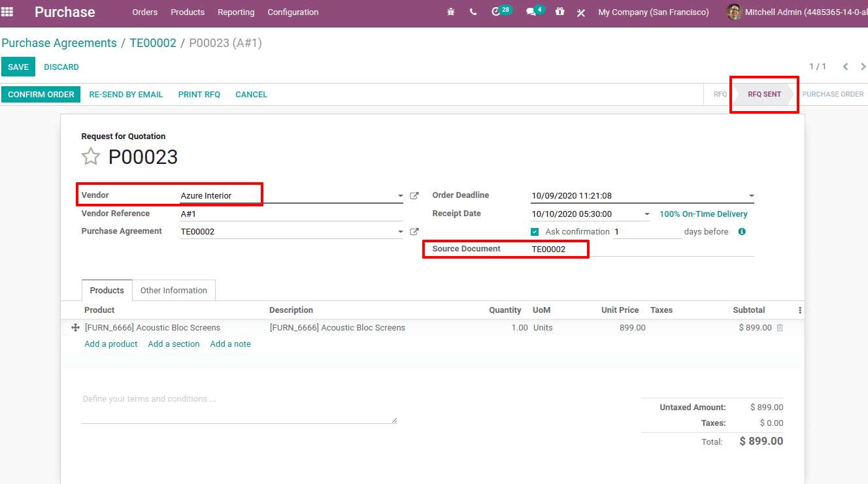Click the Purchase app title
This screenshot has width=868, height=484.
pos(65,12)
